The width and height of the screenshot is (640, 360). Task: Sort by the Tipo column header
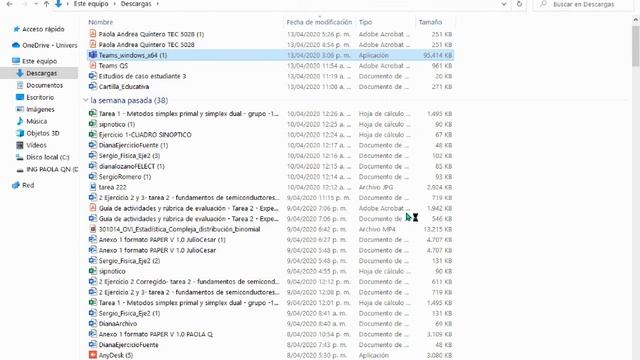[365, 22]
